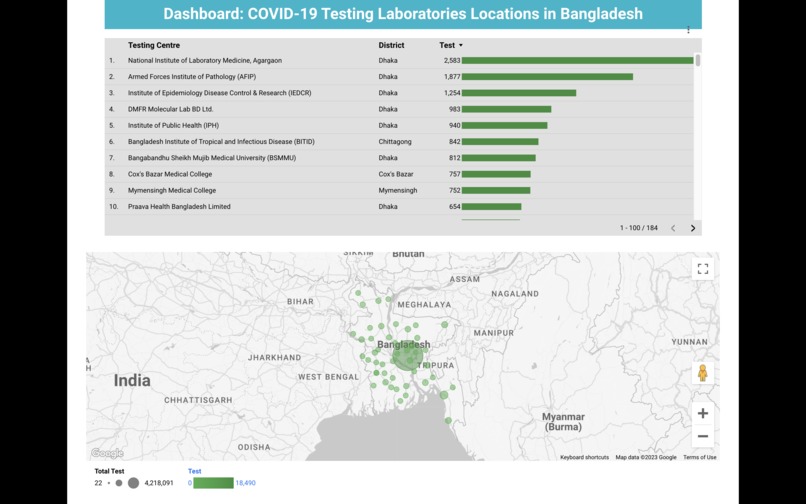The height and width of the screenshot is (504, 806).
Task: Select Armed Forces Institute of Pathology row
Action: [399, 77]
